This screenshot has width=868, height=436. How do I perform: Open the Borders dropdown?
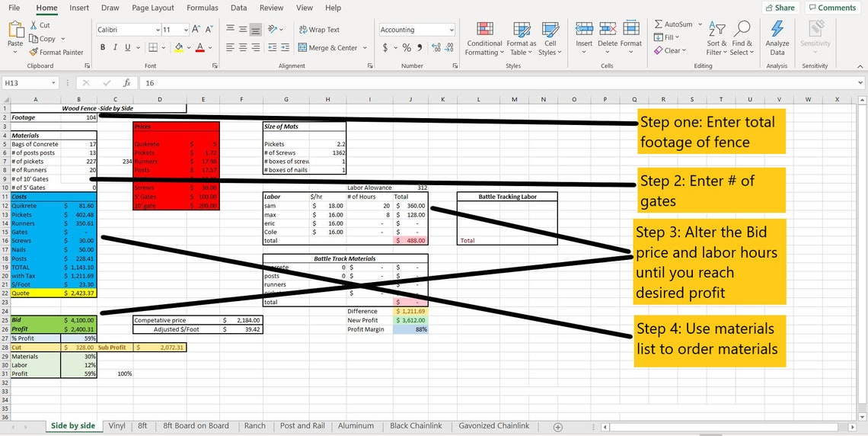tap(162, 48)
